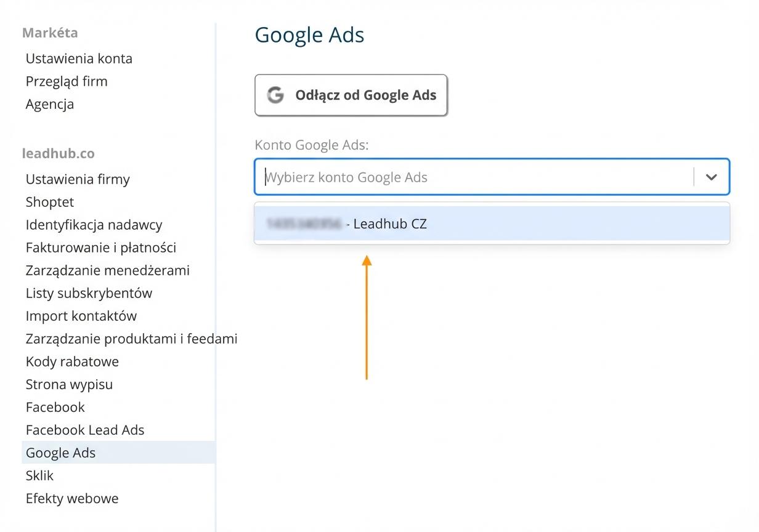Open Identyfikacja nadawcy page
The image size is (759, 532).
pyautogui.click(x=94, y=225)
